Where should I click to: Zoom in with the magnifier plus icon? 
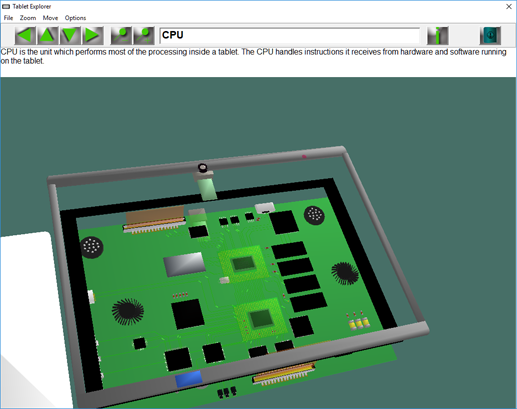pos(144,35)
